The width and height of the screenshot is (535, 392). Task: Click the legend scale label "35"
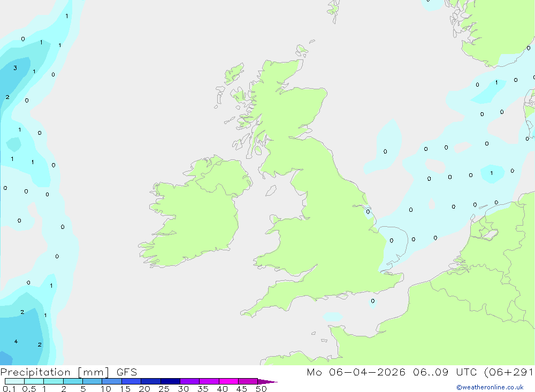[203, 389]
